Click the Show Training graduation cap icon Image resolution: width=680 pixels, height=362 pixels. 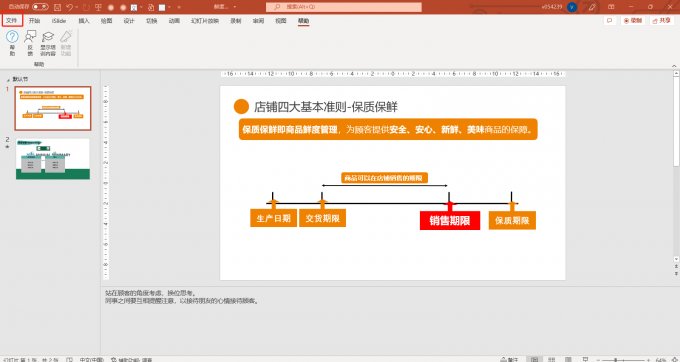click(x=48, y=37)
